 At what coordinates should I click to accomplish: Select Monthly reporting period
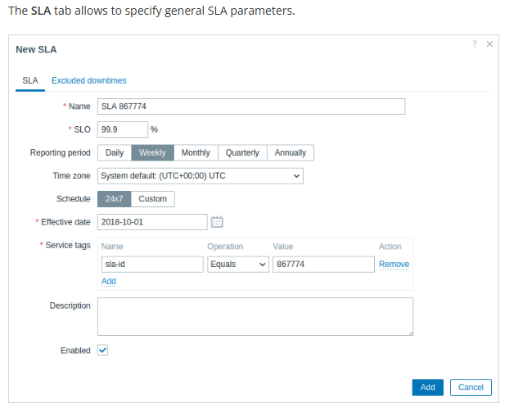[196, 152]
